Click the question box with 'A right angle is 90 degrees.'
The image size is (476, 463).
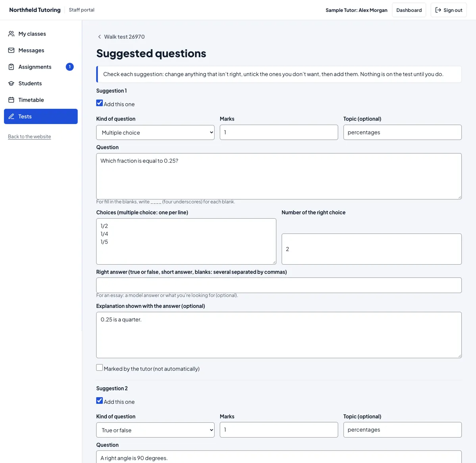(279, 457)
